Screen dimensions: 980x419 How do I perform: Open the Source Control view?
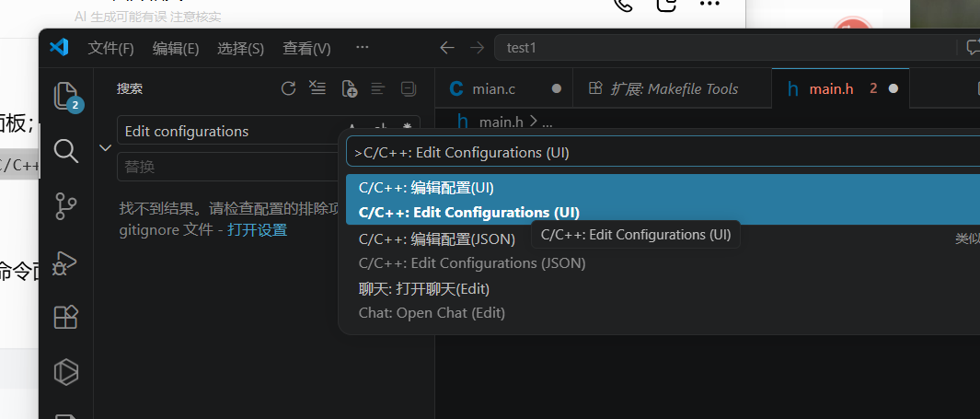coord(66,205)
